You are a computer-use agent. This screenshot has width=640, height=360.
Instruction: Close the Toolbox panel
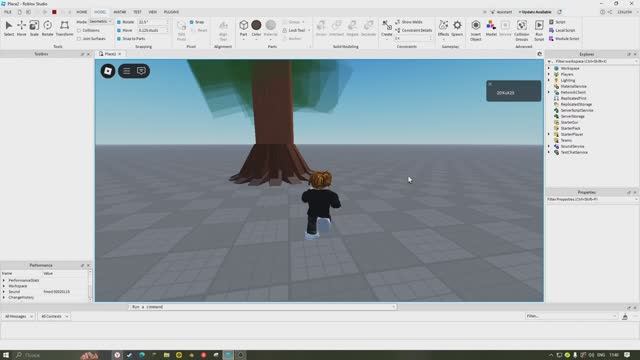pos(88,54)
